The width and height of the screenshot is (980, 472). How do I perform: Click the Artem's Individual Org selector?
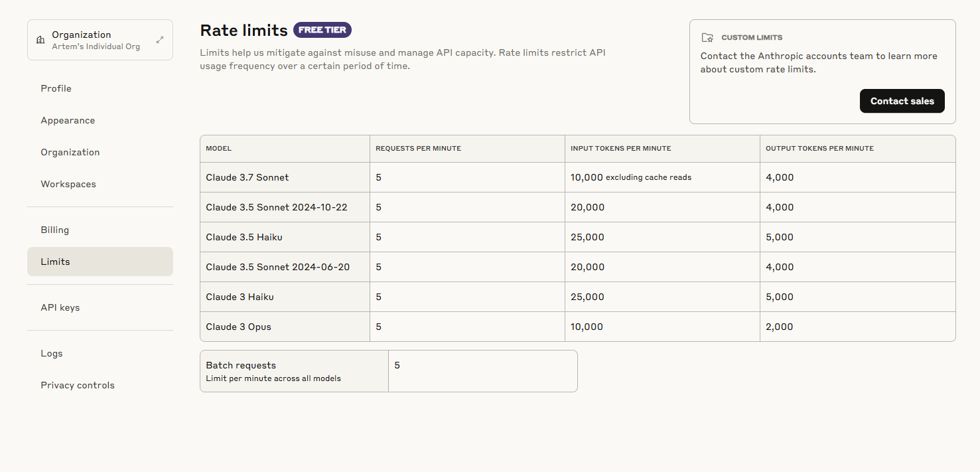[96, 46]
